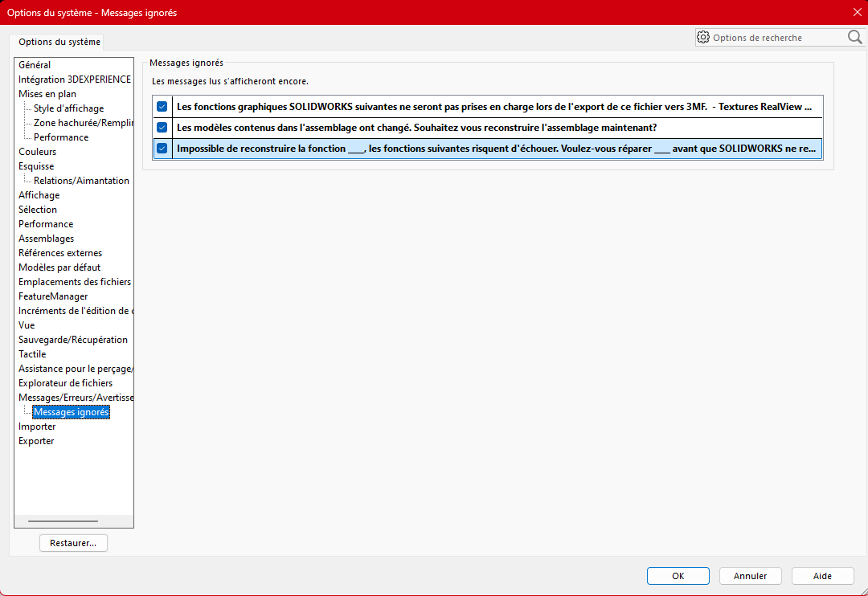Click the search magnifier icon
Image resolution: width=868 pixels, height=596 pixels.
pos(854,37)
